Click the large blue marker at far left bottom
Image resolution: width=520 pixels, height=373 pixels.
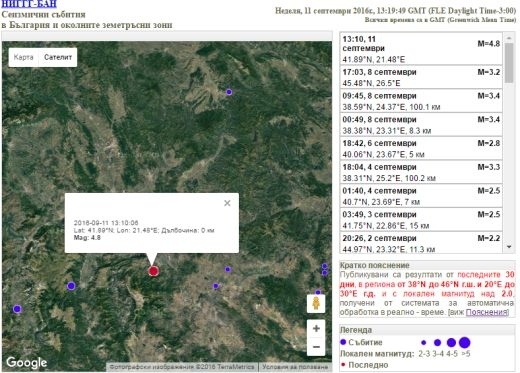click(x=17, y=309)
